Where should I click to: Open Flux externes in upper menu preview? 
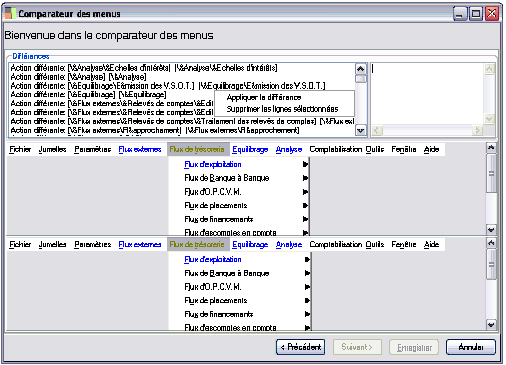point(140,149)
